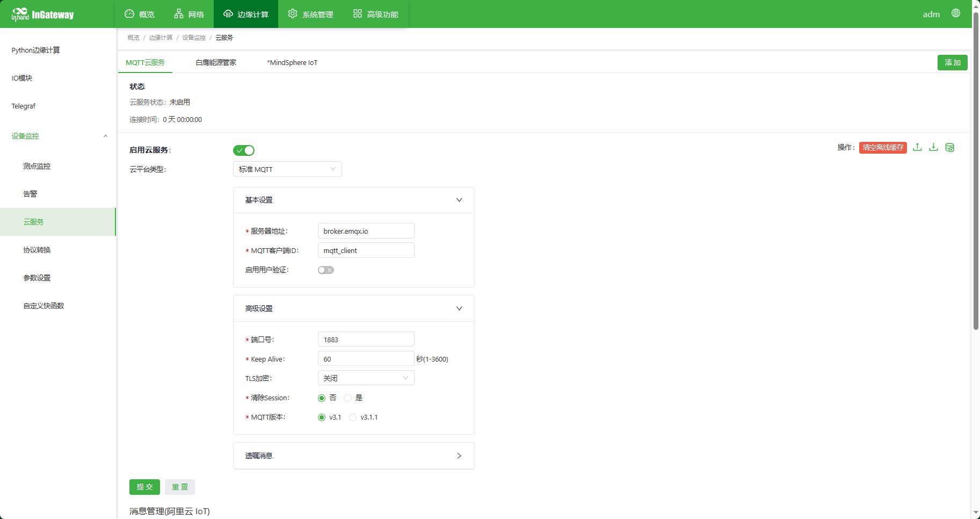
Task: Click the download/export configuration icon
Action: (933, 147)
